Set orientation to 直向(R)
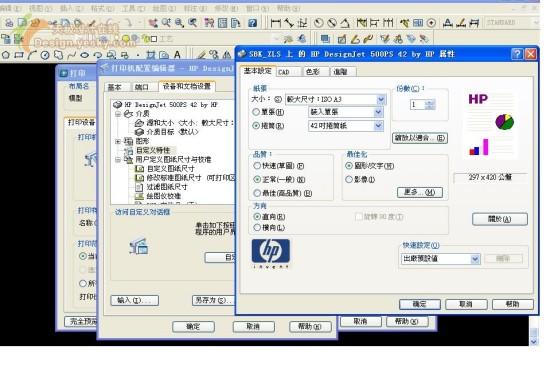Screen dimensions: 550x385 [x=257, y=217]
